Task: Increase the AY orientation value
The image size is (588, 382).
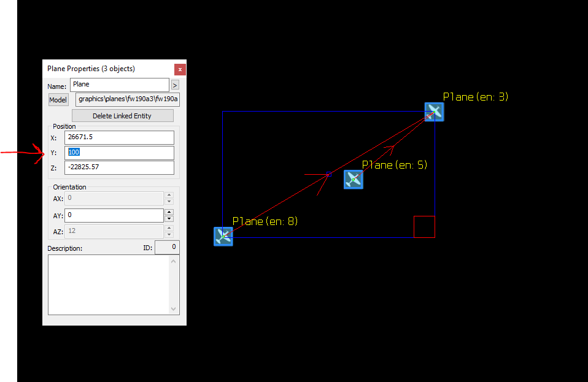Action: pyautogui.click(x=169, y=212)
